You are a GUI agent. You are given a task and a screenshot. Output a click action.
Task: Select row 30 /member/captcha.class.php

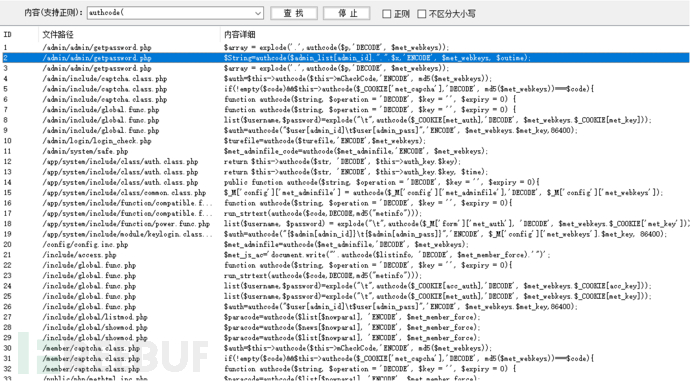coord(91,348)
